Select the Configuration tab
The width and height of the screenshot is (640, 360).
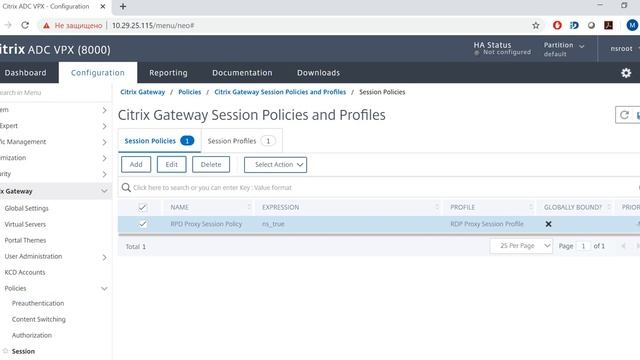tap(98, 73)
